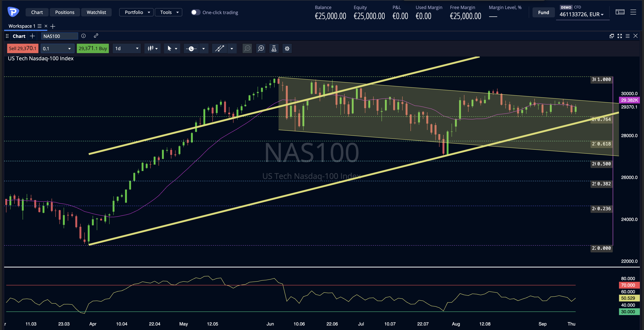Maximize the chart panel fullscreen

click(620, 36)
